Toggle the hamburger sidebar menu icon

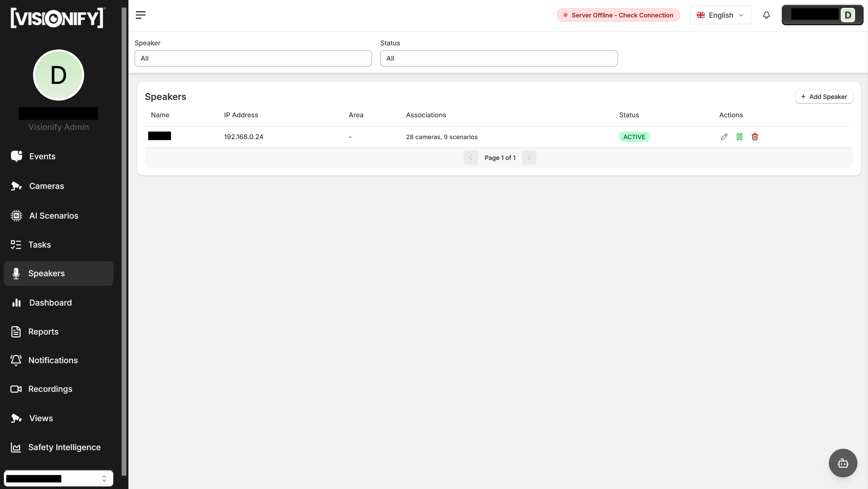(140, 15)
